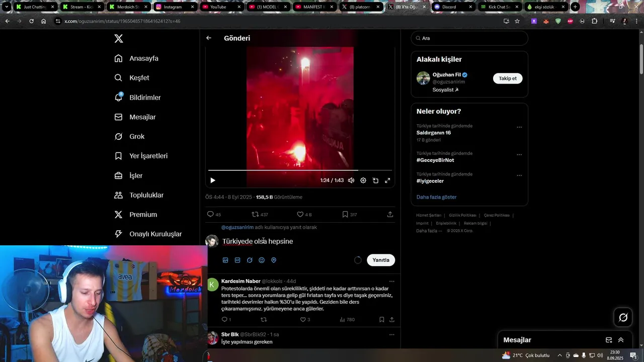Open video settings gear
The width and height of the screenshot is (644, 362).
point(363,180)
